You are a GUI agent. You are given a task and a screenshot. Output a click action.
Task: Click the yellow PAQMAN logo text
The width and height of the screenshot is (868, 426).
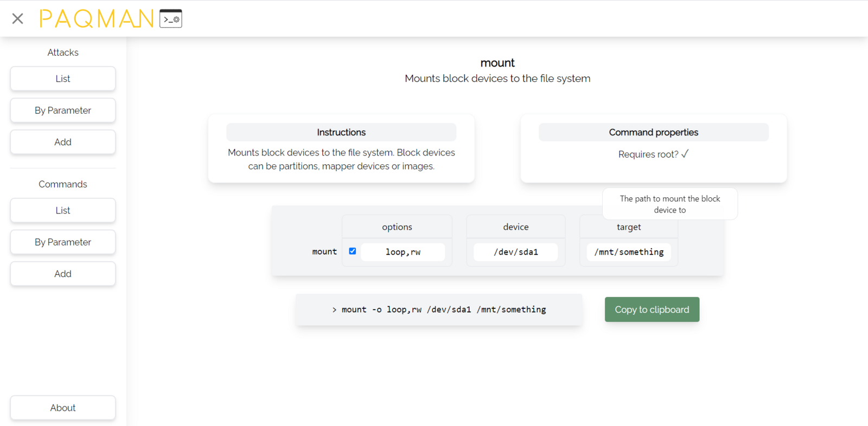pos(97,19)
